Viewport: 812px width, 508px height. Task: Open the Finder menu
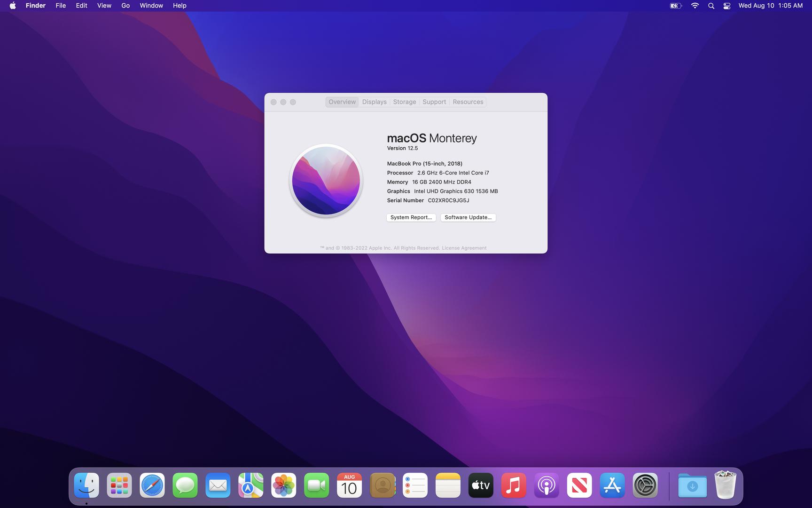(x=36, y=6)
